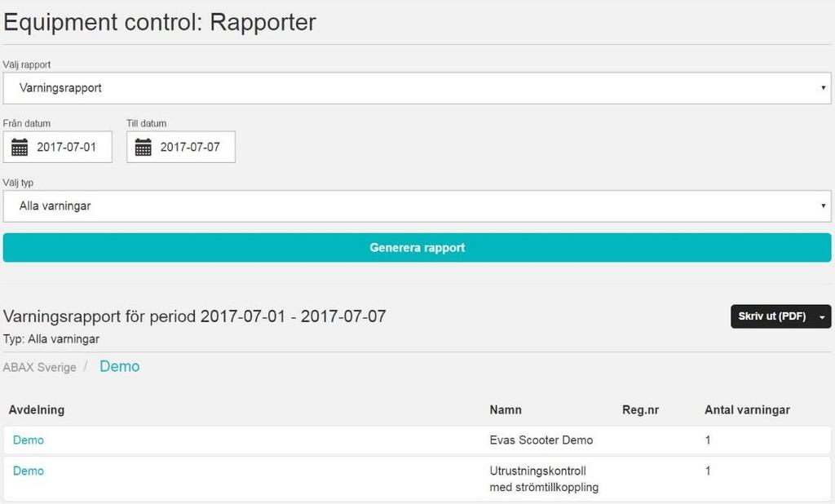Click the Demo breadcrumb link
The width and height of the screenshot is (835, 504).
(x=119, y=366)
